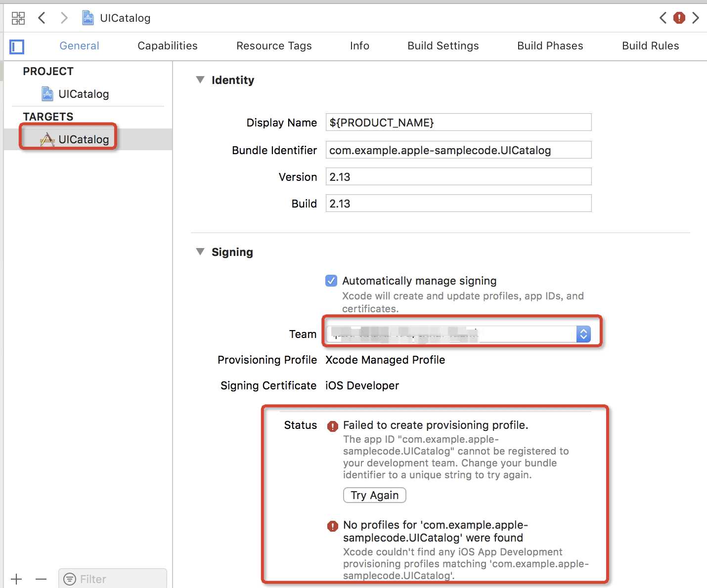Collapse the Signing section
The height and width of the screenshot is (588, 707).
200,252
